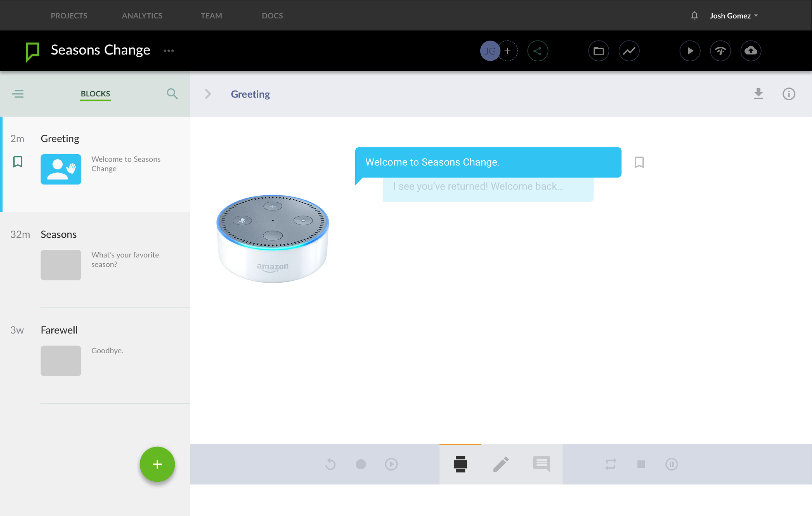Expand the chevron before Greeting breadcrumb
The height and width of the screenshot is (516, 812).
(208, 94)
